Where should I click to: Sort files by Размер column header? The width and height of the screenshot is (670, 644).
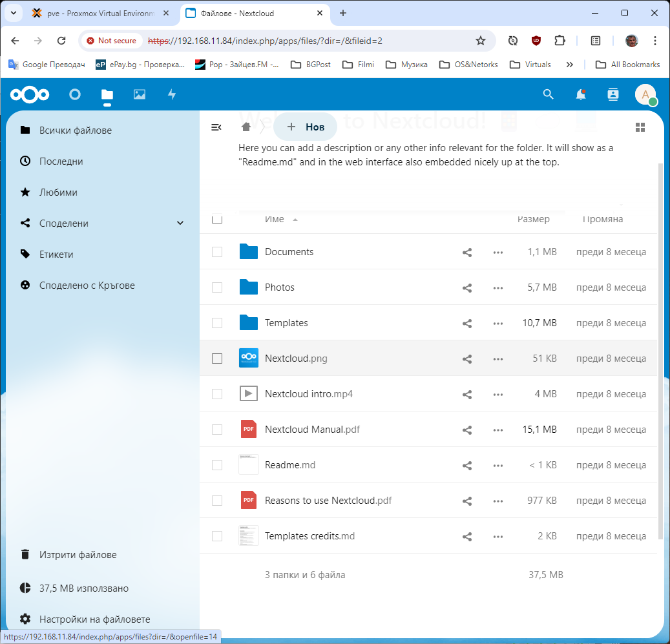(533, 219)
